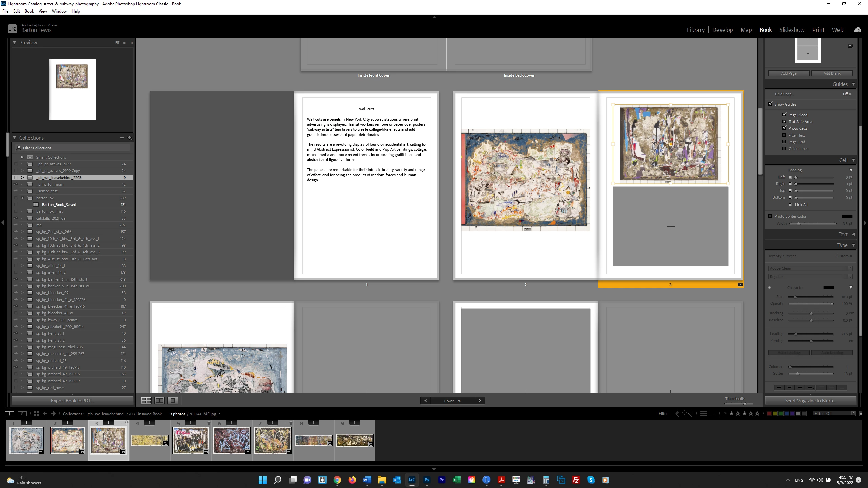Switch to the Develop module

pos(722,30)
